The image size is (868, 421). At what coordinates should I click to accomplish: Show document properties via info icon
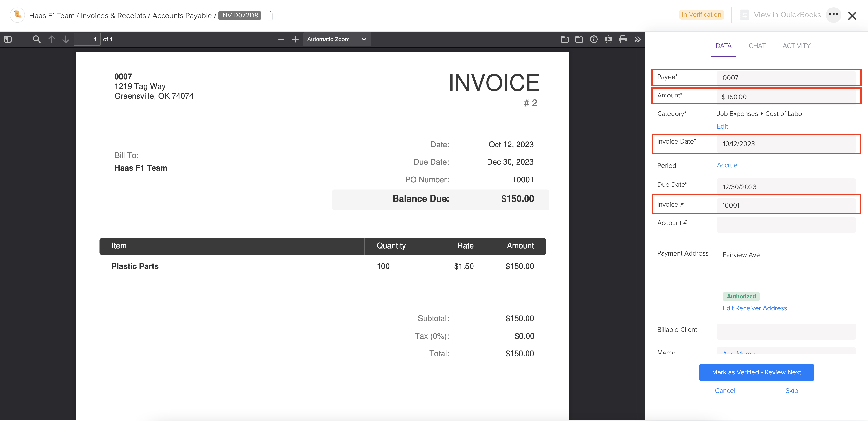(594, 39)
